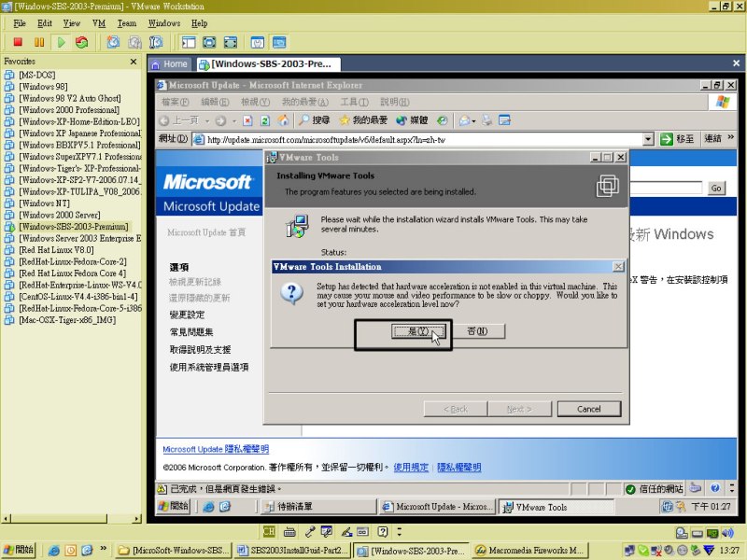The height and width of the screenshot is (560, 747).
Task: Click the IE Refresh icon in guest browser
Action: click(x=265, y=120)
